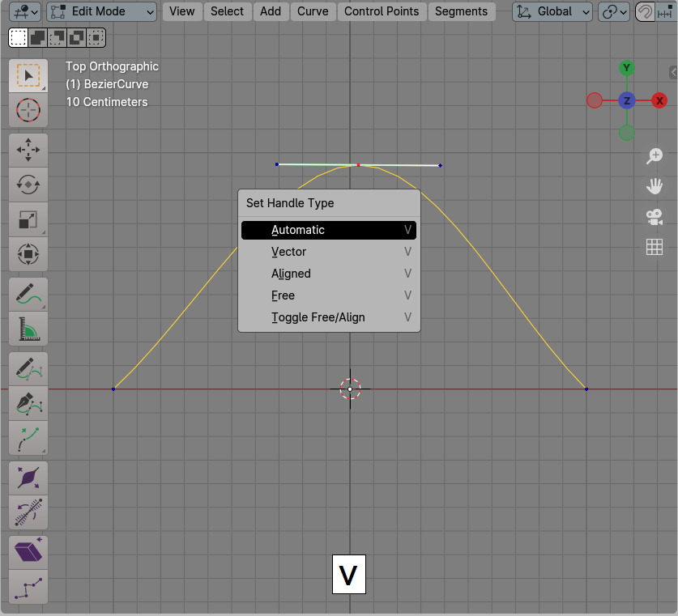The width and height of the screenshot is (678, 616).
Task: Open the Edit Mode dropdown
Action: point(101,11)
